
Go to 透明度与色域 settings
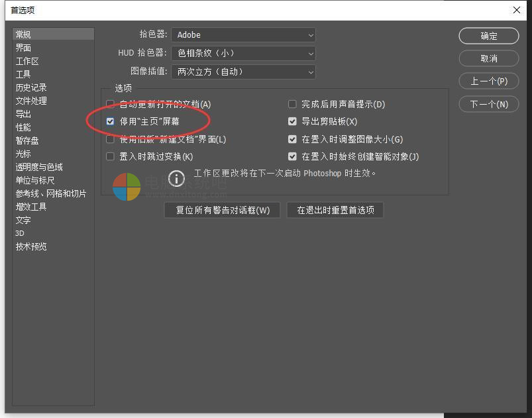coord(39,167)
